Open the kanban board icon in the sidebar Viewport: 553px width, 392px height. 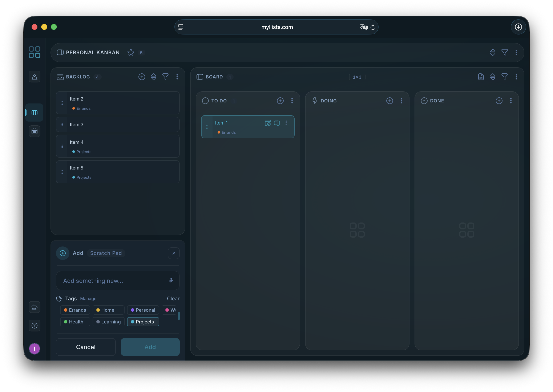click(x=35, y=113)
